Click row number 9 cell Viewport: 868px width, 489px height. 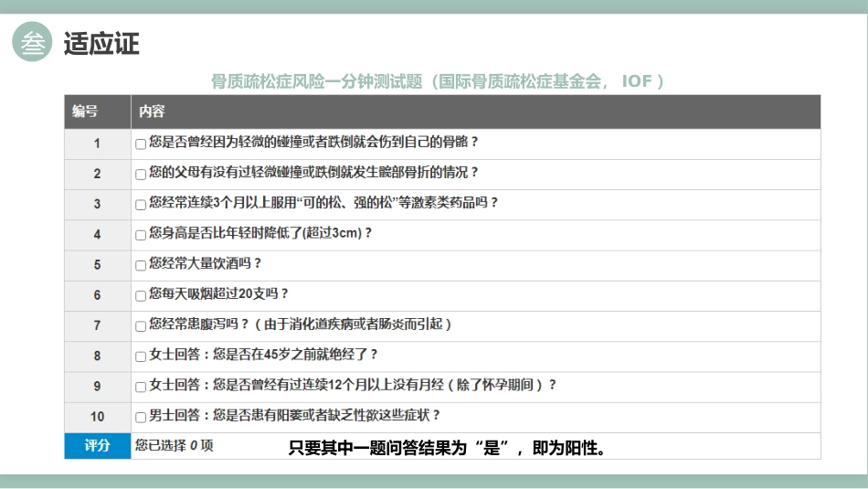(98, 388)
